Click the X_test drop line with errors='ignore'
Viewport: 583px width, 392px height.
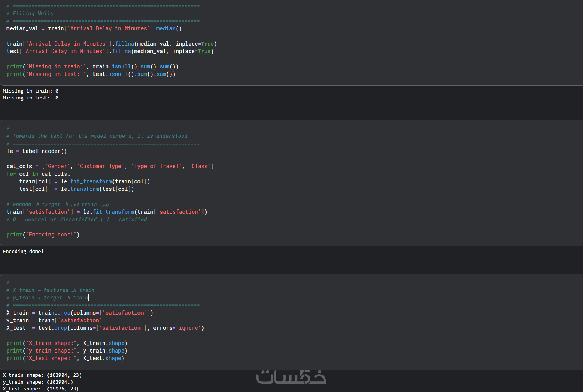coord(105,328)
